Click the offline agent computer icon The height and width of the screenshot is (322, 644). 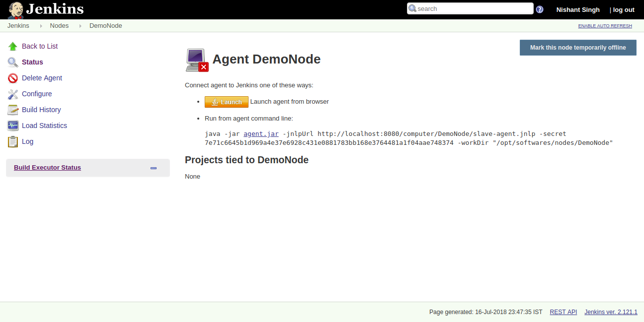pyautogui.click(x=195, y=60)
